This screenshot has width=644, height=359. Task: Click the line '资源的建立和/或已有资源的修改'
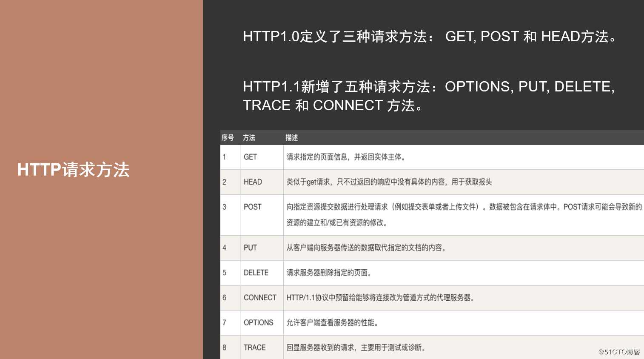337,223
